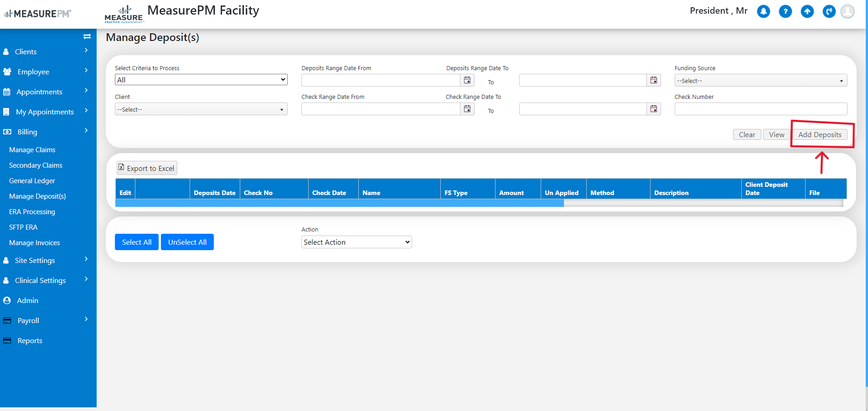
Task: Click the MeasurePM logo at top left
Action: click(38, 14)
